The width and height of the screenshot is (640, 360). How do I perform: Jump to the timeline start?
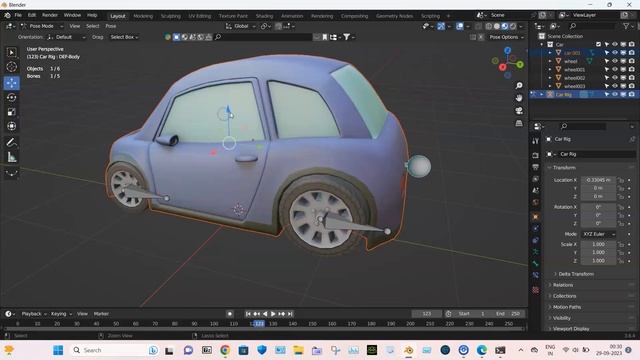point(248,314)
